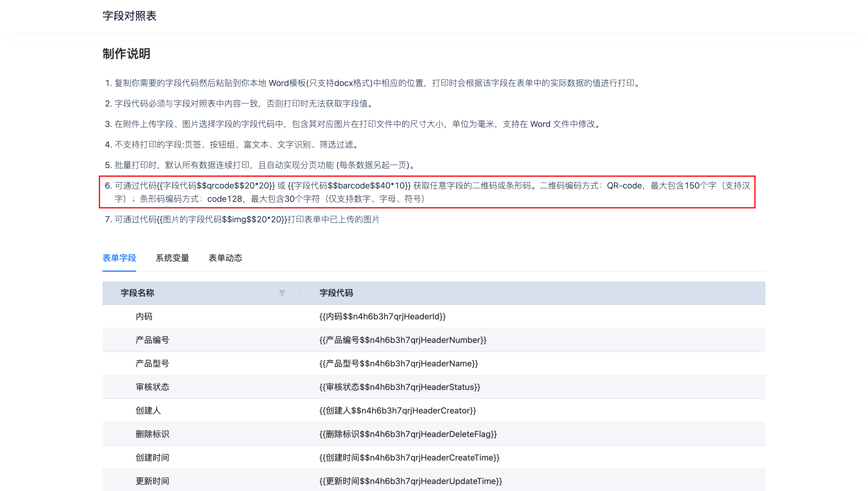
Task: Click the 内码 field code cell
Action: click(x=382, y=316)
